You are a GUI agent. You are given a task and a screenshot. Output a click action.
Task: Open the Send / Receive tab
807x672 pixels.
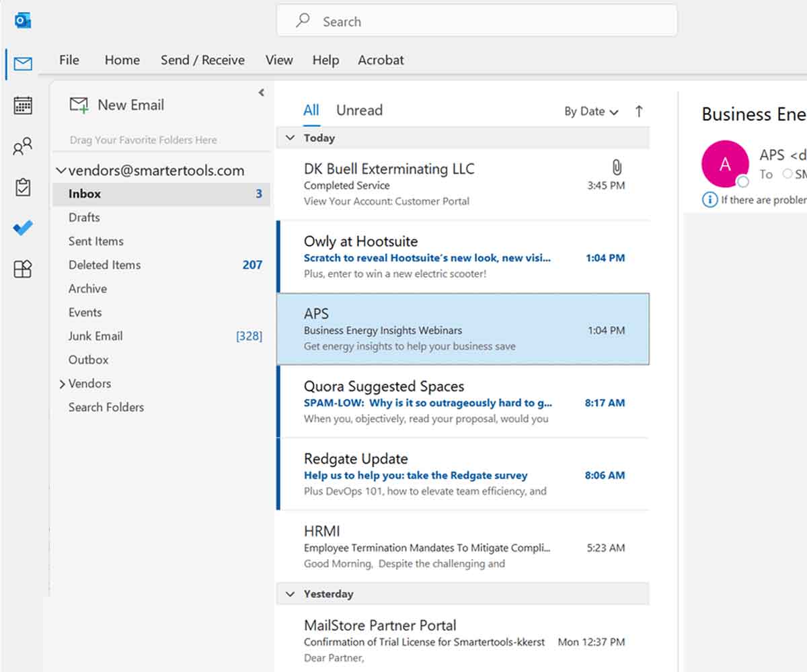[202, 60]
